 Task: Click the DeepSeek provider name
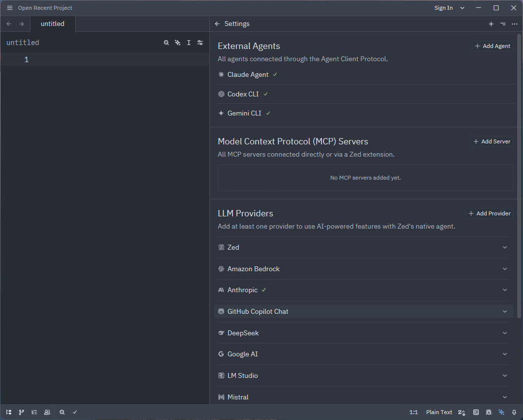pyautogui.click(x=243, y=333)
